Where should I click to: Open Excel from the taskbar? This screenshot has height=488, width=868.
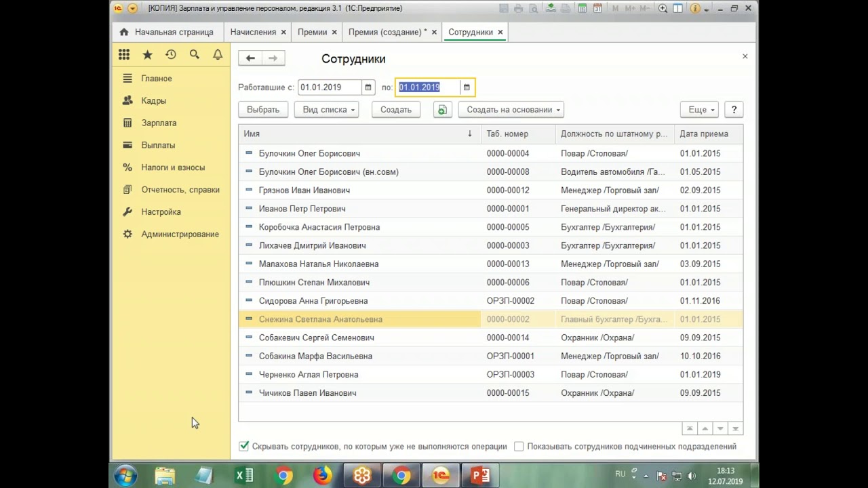(x=244, y=476)
